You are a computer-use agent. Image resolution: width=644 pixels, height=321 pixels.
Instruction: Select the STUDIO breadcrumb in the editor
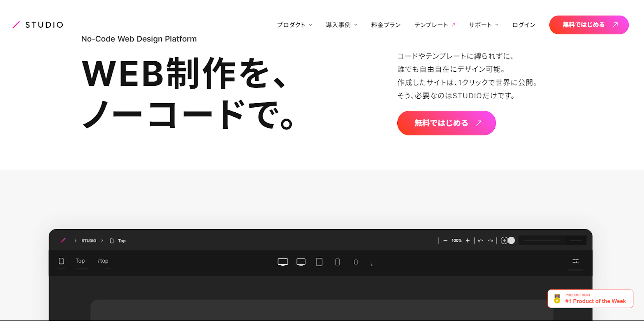tap(89, 241)
